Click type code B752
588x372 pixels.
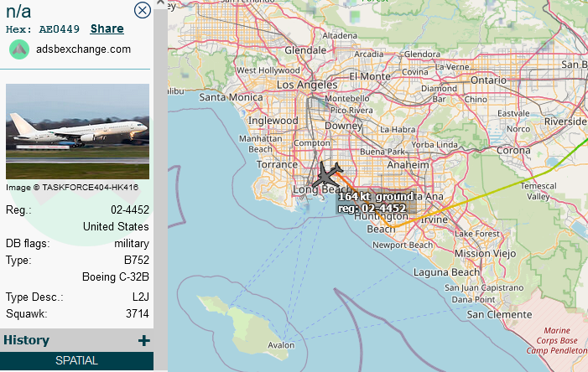[137, 260]
